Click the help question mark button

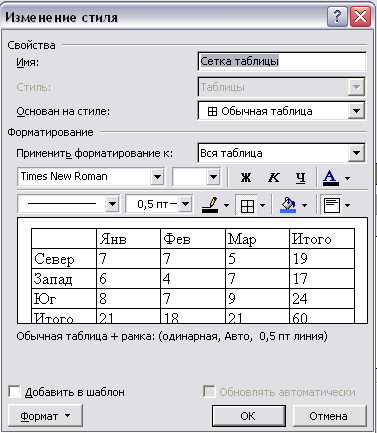pos(337,16)
